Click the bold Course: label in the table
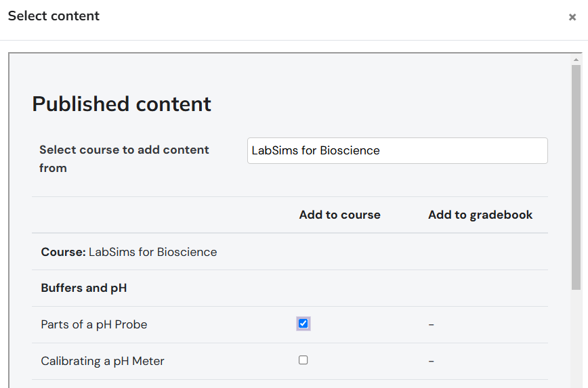The width and height of the screenshot is (588, 388). [x=63, y=252]
